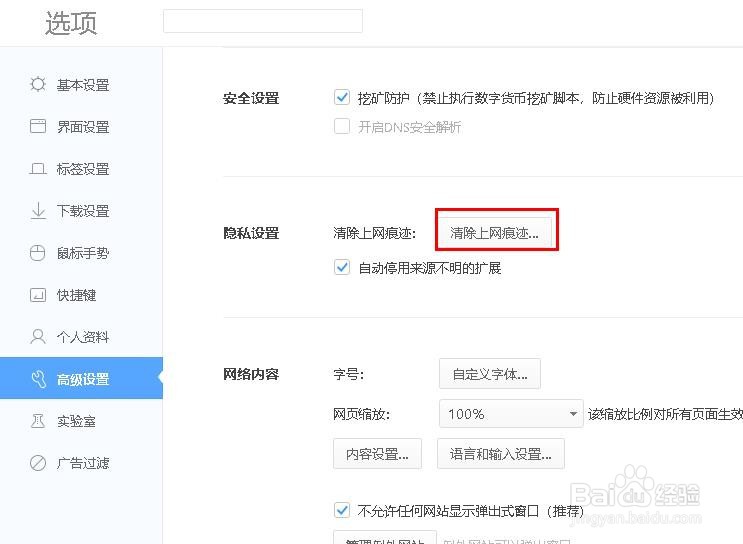Viewport: 743px width, 544px height.
Task: Enable the 开启DNS安全解析 checkbox
Action: click(x=342, y=126)
